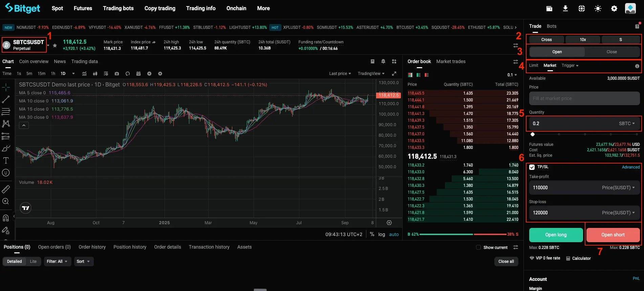Image resolution: width=644 pixels, height=291 pixels.
Task: Open the Futures menu
Action: 83,8
